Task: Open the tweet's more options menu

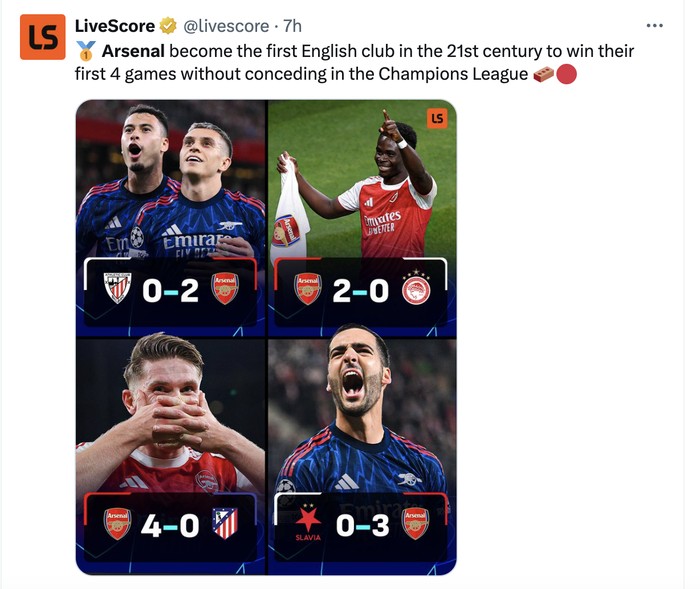Action: click(x=655, y=25)
